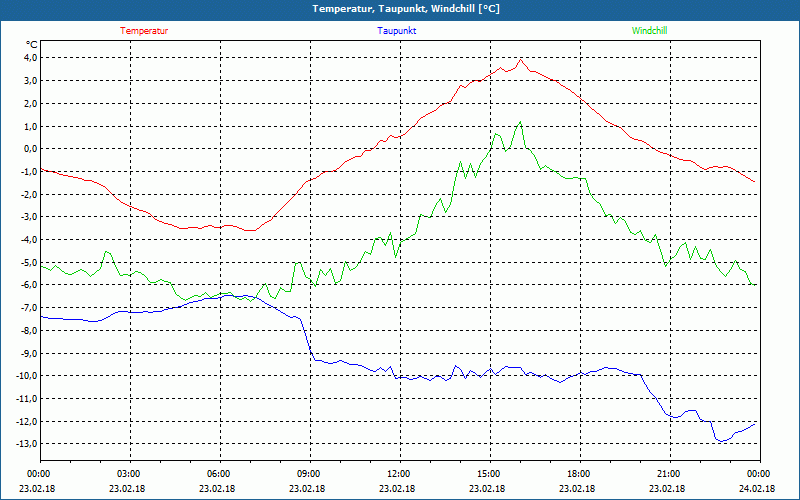Click the -7,0 y-axis value
Screen dimensions: 800x500
coord(30,308)
